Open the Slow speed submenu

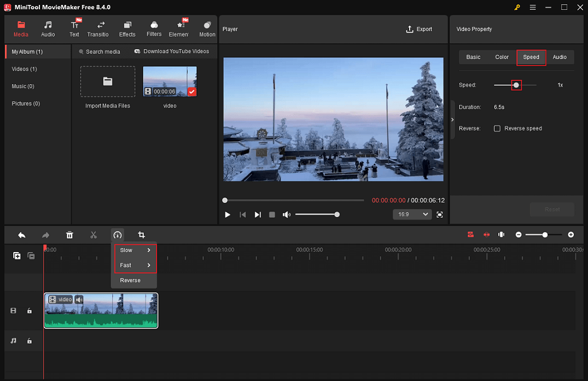131,250
